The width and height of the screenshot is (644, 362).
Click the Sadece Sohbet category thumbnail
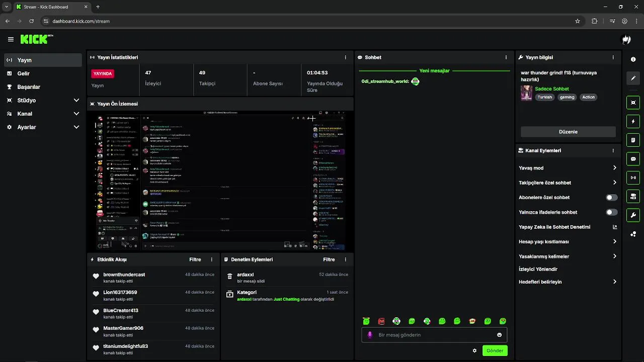coord(526,93)
